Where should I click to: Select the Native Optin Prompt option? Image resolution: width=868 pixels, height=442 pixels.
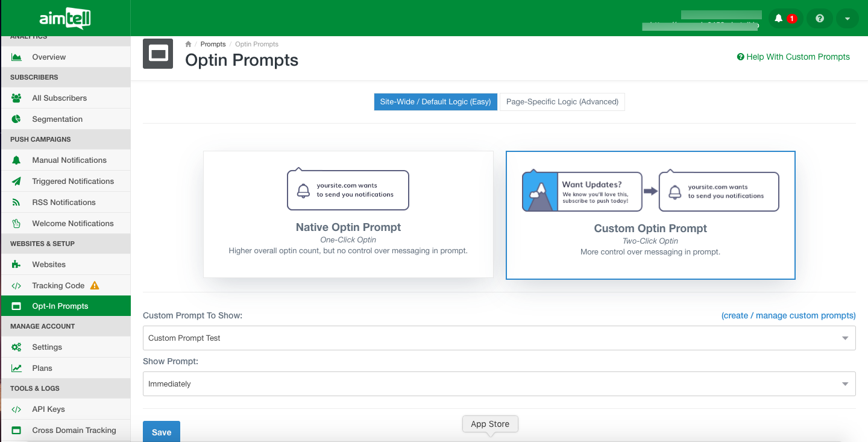click(x=348, y=214)
